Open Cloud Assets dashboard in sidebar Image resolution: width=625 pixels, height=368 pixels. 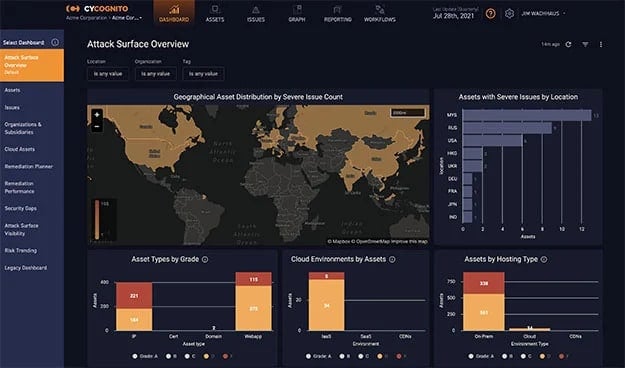tap(20, 149)
